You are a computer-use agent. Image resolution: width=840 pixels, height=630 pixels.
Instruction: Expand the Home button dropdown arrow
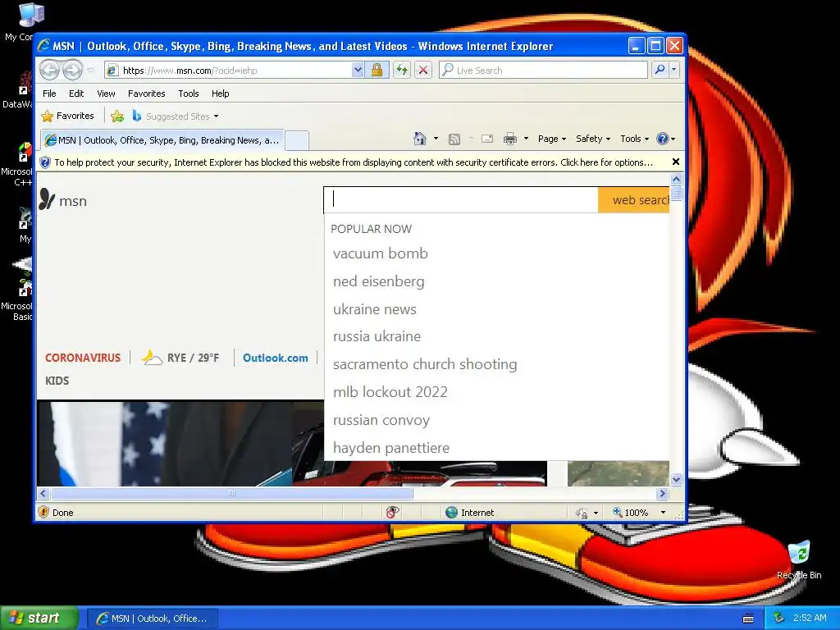click(436, 139)
